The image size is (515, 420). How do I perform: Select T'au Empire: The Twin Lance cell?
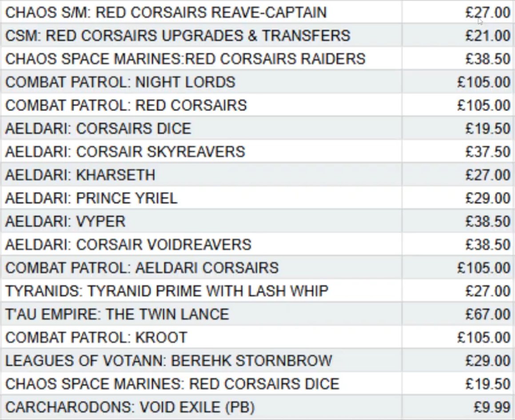(x=117, y=314)
